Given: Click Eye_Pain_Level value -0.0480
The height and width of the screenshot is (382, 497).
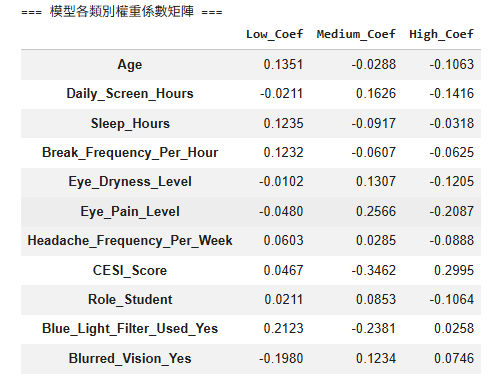Looking at the screenshot, I should [281, 211].
